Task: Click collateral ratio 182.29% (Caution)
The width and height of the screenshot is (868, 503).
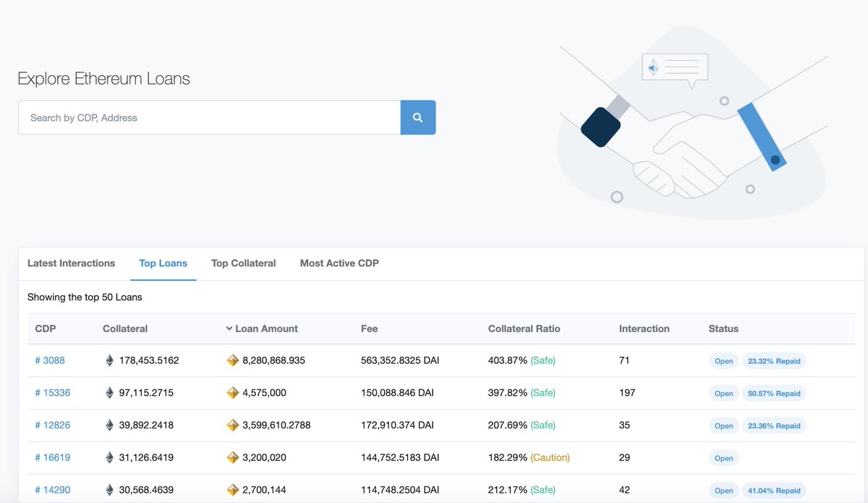Action: click(x=529, y=457)
